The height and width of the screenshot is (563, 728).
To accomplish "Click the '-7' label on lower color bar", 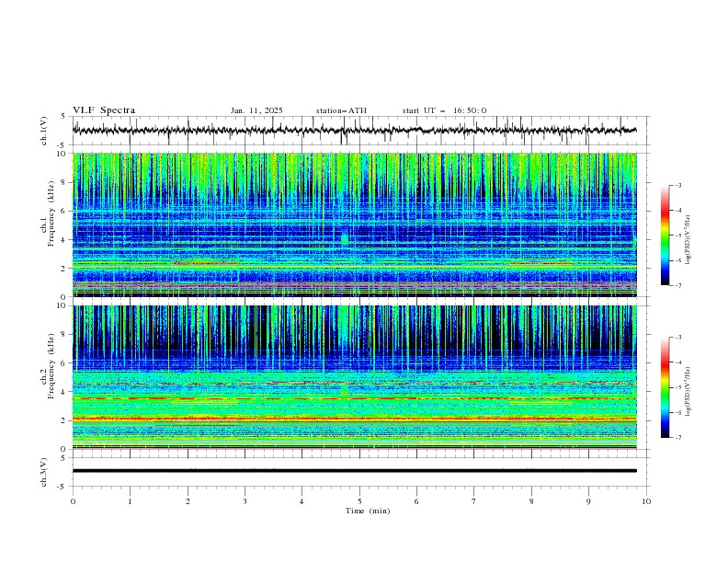I will (677, 438).
